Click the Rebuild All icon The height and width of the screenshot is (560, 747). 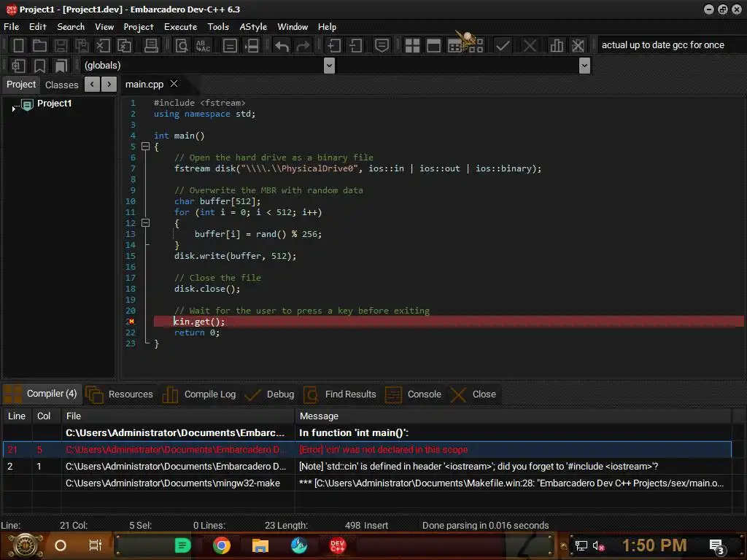(477, 46)
